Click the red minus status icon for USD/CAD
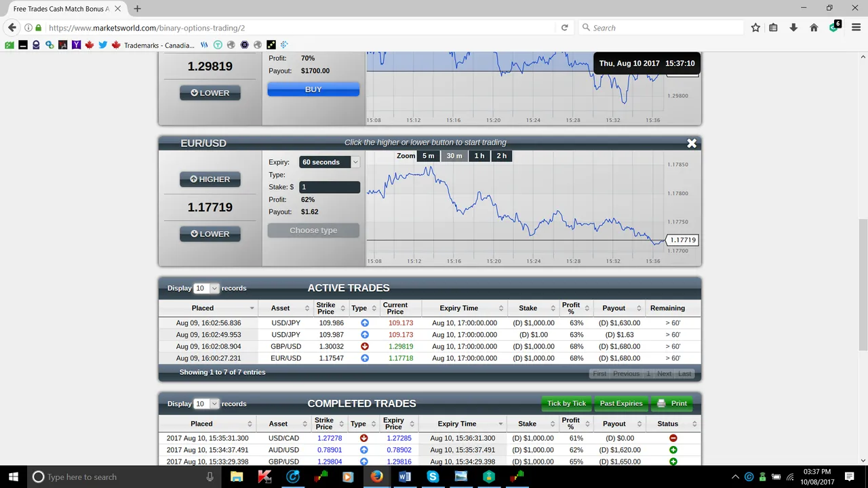The image size is (868, 488). (673, 439)
